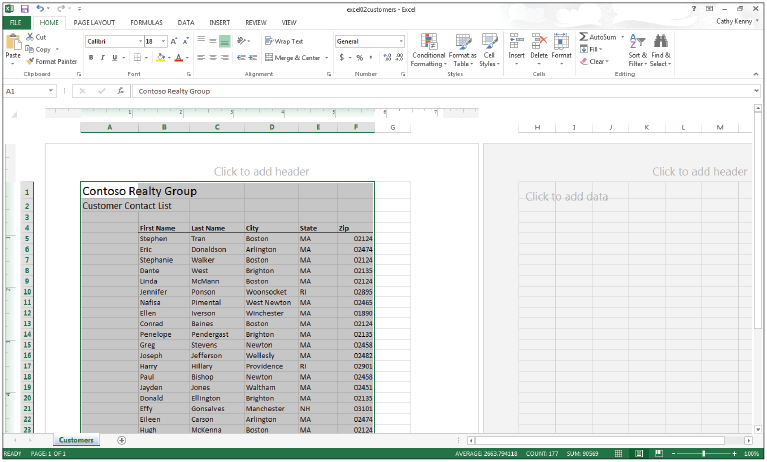Click the Format as Table icon
This screenshot has height=462, width=767.
[462, 42]
